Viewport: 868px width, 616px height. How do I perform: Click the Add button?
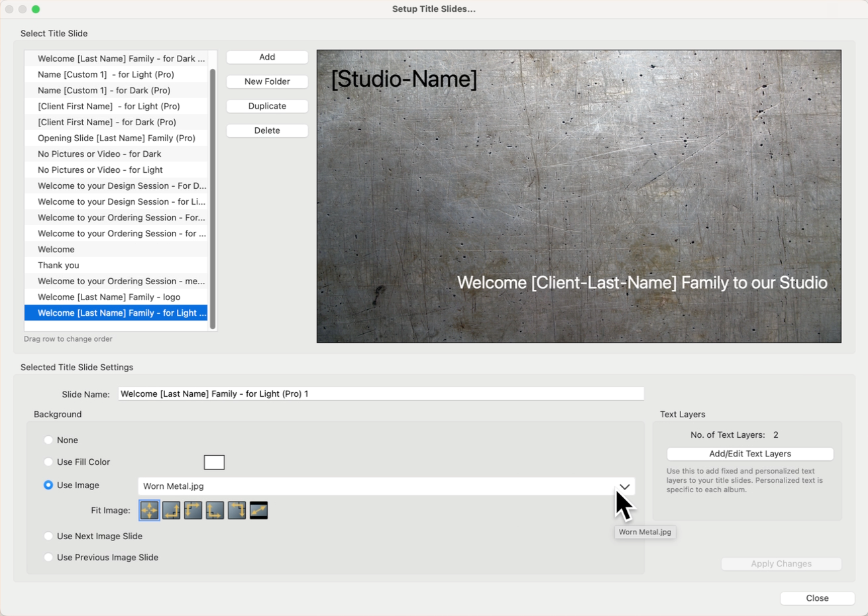(267, 57)
